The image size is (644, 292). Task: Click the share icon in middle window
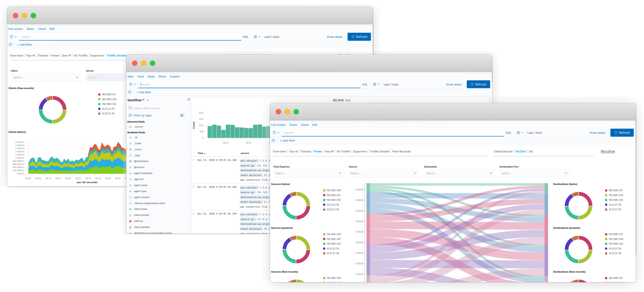tap(162, 76)
